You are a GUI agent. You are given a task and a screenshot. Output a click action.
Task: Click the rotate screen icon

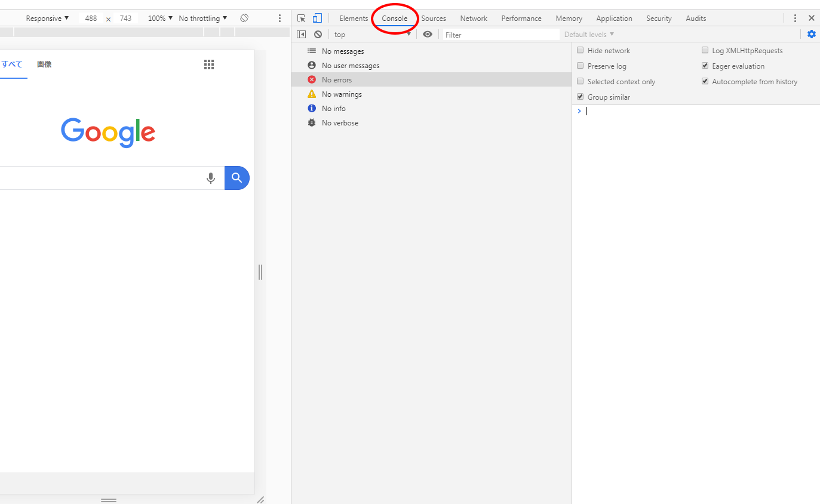[x=244, y=19]
